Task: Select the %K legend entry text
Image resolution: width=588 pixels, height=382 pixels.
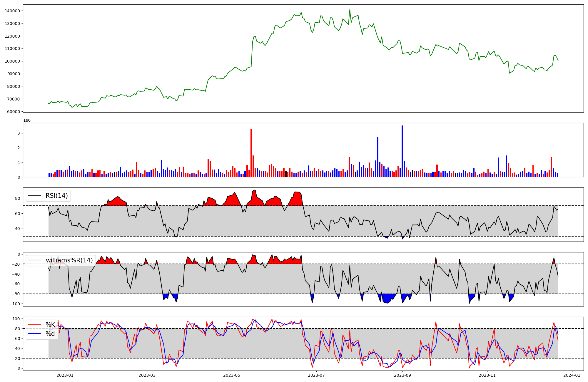Action: tap(50, 325)
